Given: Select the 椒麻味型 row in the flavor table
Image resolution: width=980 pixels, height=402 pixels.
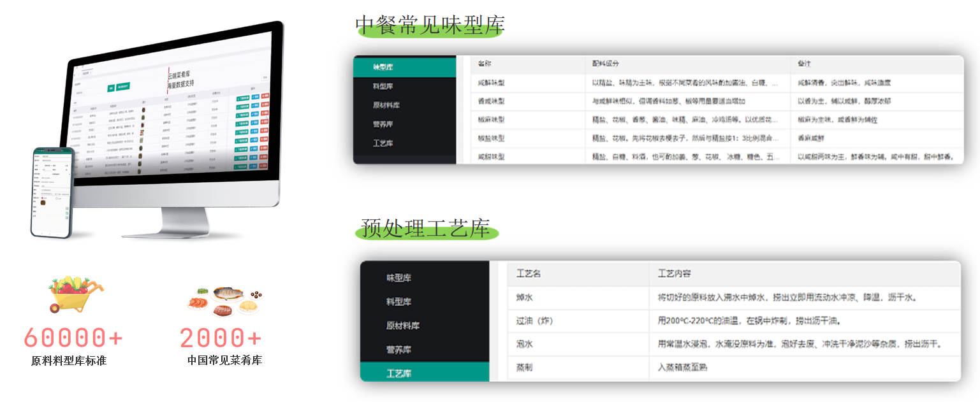Looking at the screenshot, I should pos(491,119).
